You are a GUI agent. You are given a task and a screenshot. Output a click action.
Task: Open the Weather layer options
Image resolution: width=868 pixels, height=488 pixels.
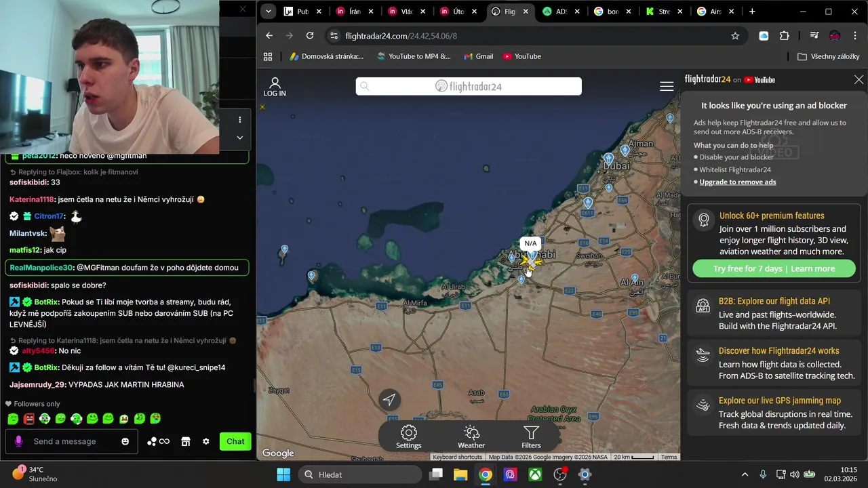point(471,436)
